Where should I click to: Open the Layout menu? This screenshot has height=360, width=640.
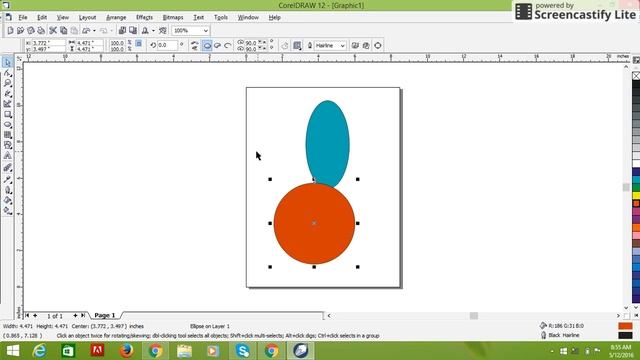point(87,18)
